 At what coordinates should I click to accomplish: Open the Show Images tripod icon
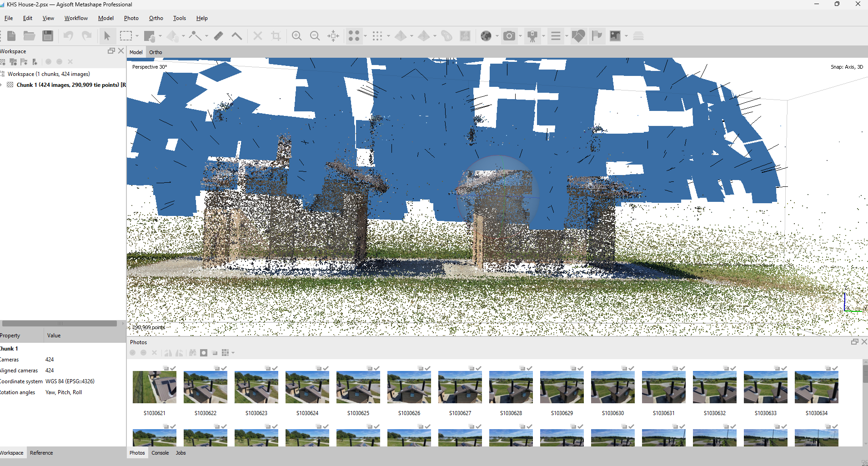[x=532, y=36]
